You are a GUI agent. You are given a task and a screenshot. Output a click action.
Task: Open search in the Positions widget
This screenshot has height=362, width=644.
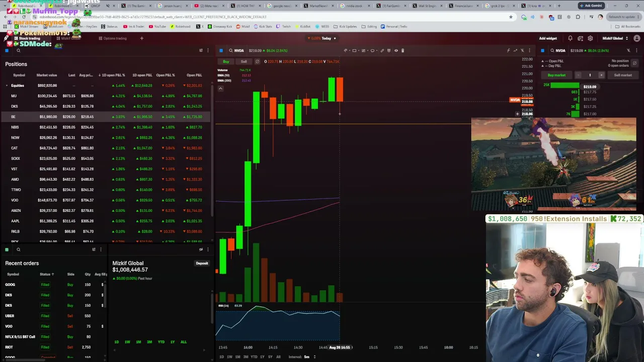point(18,50)
